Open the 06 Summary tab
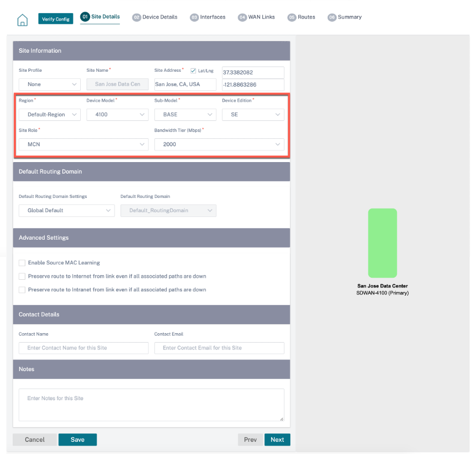This screenshot has width=476, height=454. (x=345, y=17)
